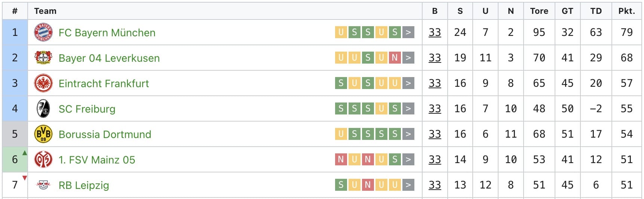Expand form history arrow for RB Leipzig
The image size is (644, 199).
[x=408, y=185]
